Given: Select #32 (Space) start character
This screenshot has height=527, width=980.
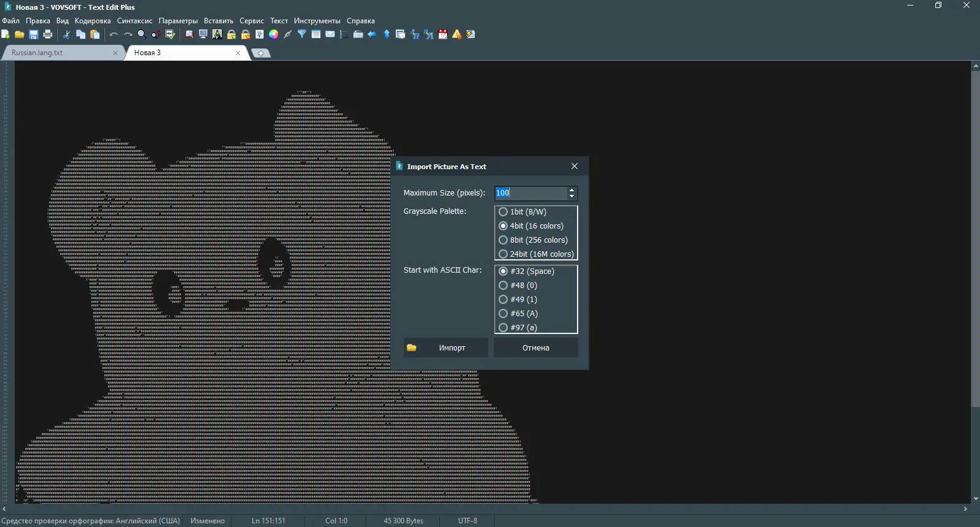Looking at the screenshot, I should (527, 271).
